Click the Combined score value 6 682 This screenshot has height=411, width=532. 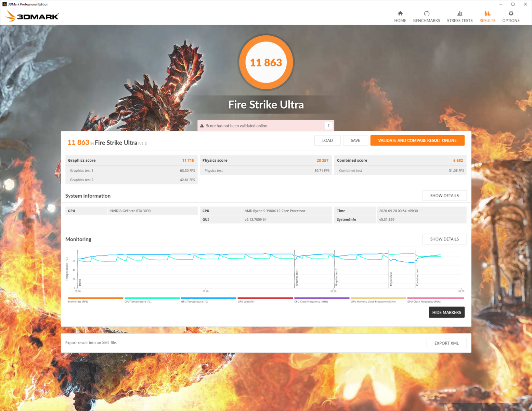point(458,160)
